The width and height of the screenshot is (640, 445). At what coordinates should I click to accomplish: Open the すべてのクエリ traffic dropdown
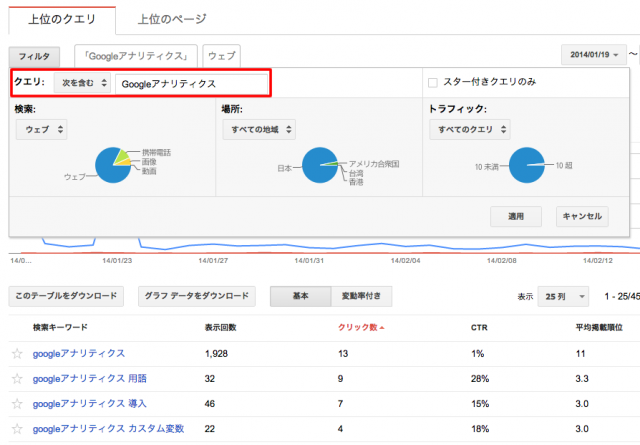(470, 130)
